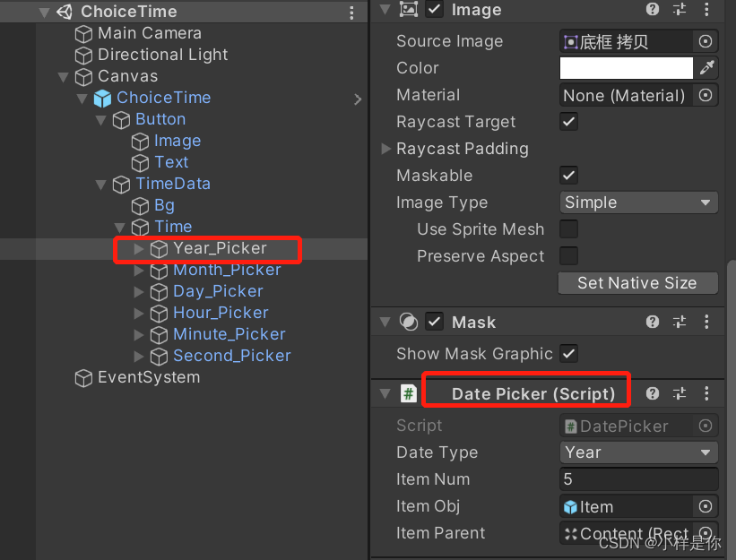The image size is (736, 560).
Task: Click the Set Native Size button
Action: [637, 282]
